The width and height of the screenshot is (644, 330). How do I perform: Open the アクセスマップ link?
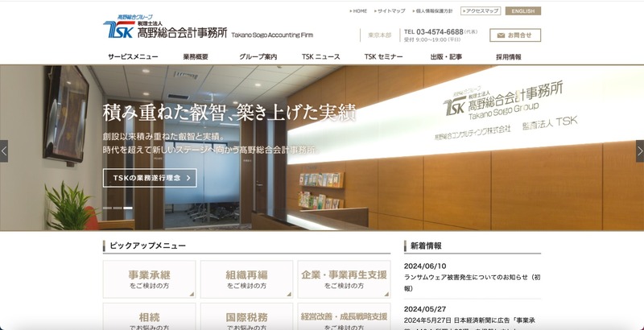481,11
